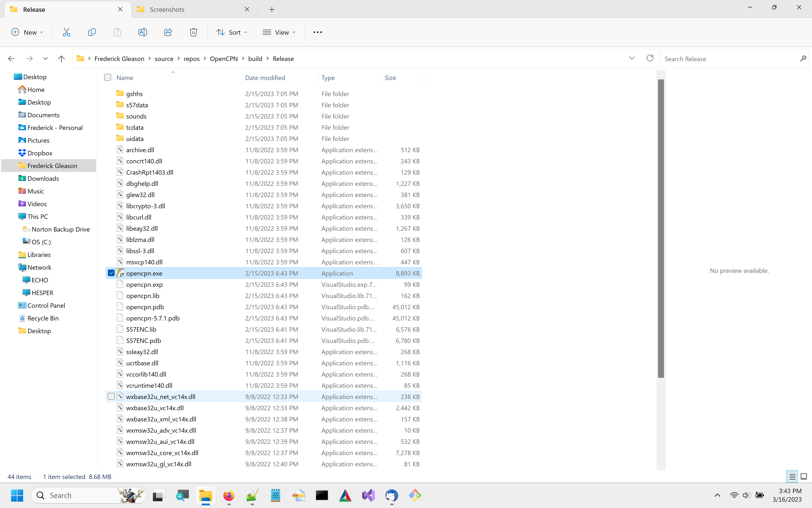
Task: Switch to large thumbnails view icon
Action: tap(804, 476)
